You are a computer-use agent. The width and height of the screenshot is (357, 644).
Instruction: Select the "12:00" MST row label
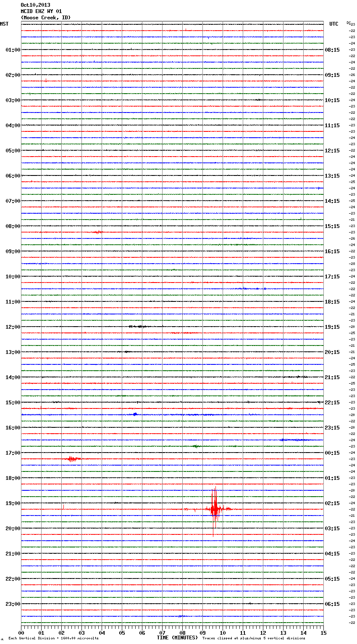(13, 327)
